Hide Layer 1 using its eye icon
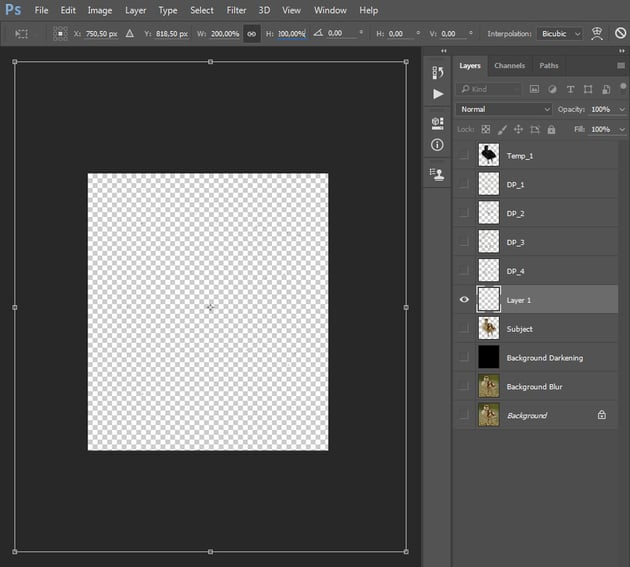This screenshot has height=567, width=630. tap(464, 299)
